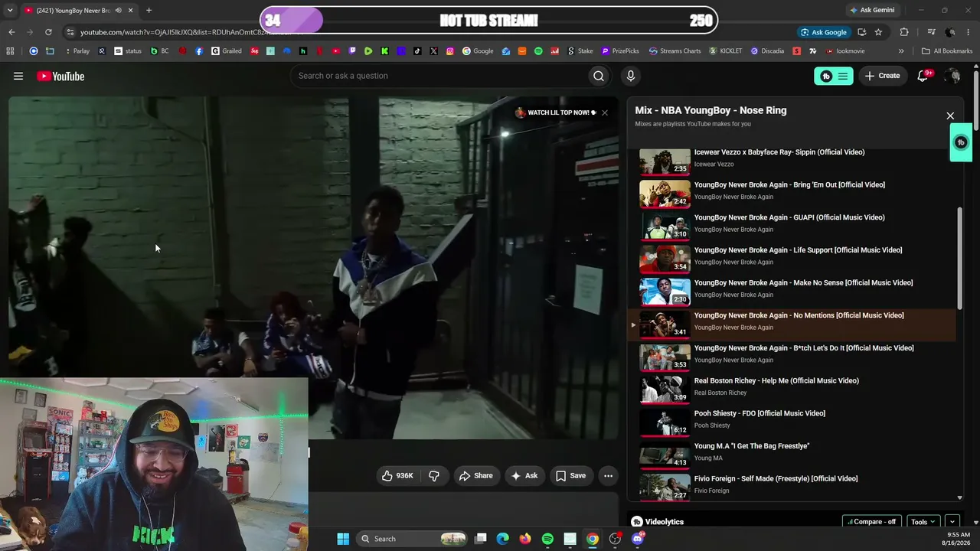Go back with the browser back arrow

[11, 32]
